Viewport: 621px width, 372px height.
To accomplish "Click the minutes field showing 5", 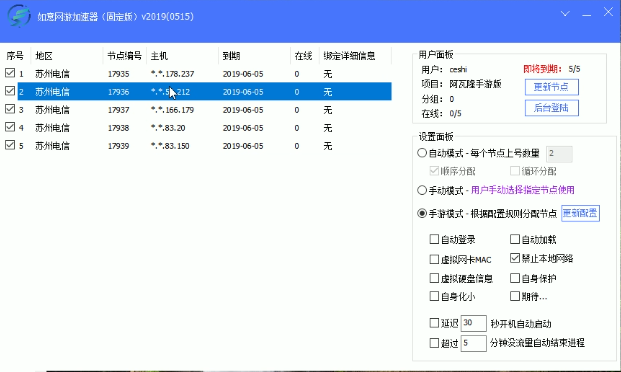I will point(474,343).
